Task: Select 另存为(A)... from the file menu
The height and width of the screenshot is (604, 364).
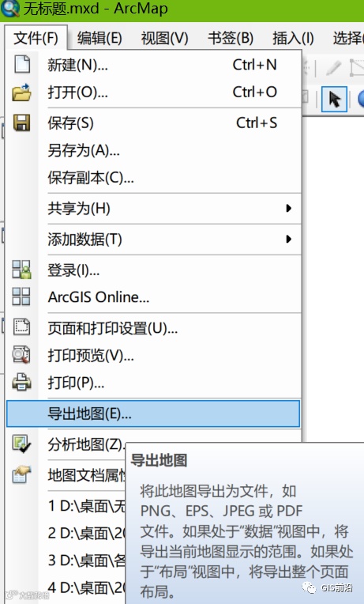Action: coord(84,150)
